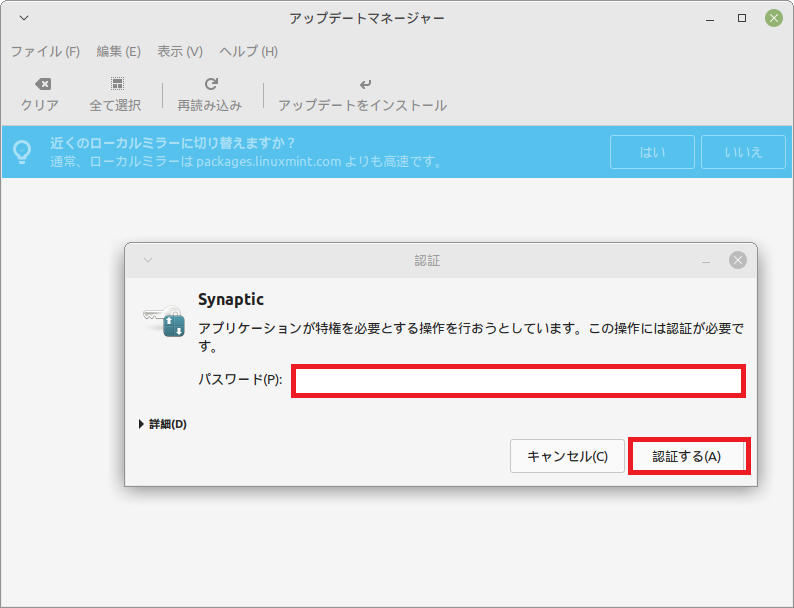Click the パスワード(P): label
This screenshot has width=794, height=608.
[240, 379]
